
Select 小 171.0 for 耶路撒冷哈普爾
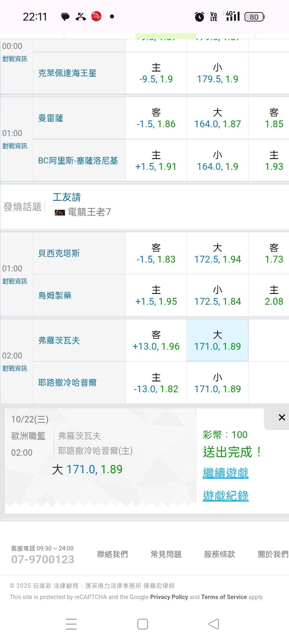coord(218,383)
